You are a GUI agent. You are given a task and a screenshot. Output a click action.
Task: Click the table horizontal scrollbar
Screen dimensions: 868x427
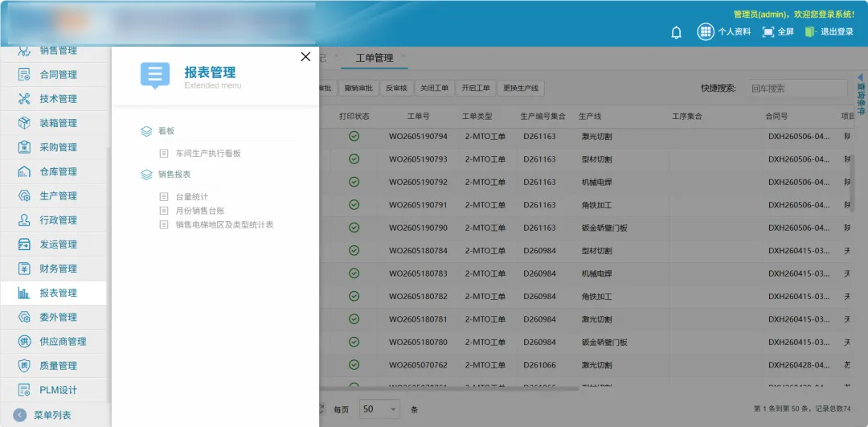[449, 388]
